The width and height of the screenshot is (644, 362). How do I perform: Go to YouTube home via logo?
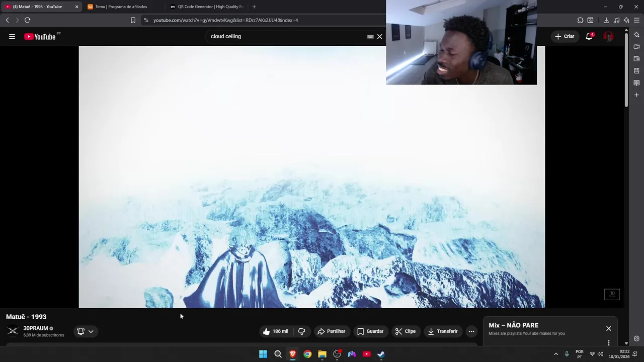tap(40, 36)
